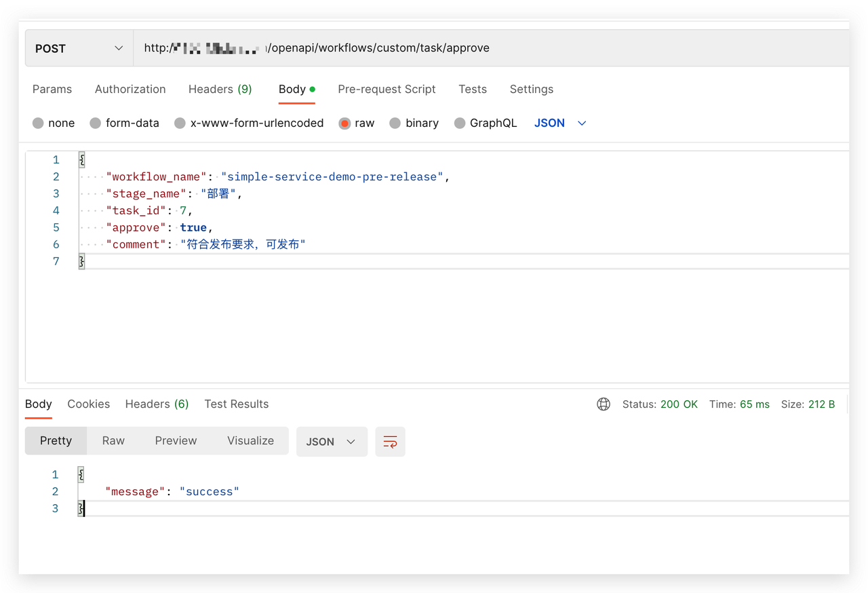Viewport: 868px width, 593px height.
Task: Open the response JSON format dropdown
Action: [x=331, y=442]
